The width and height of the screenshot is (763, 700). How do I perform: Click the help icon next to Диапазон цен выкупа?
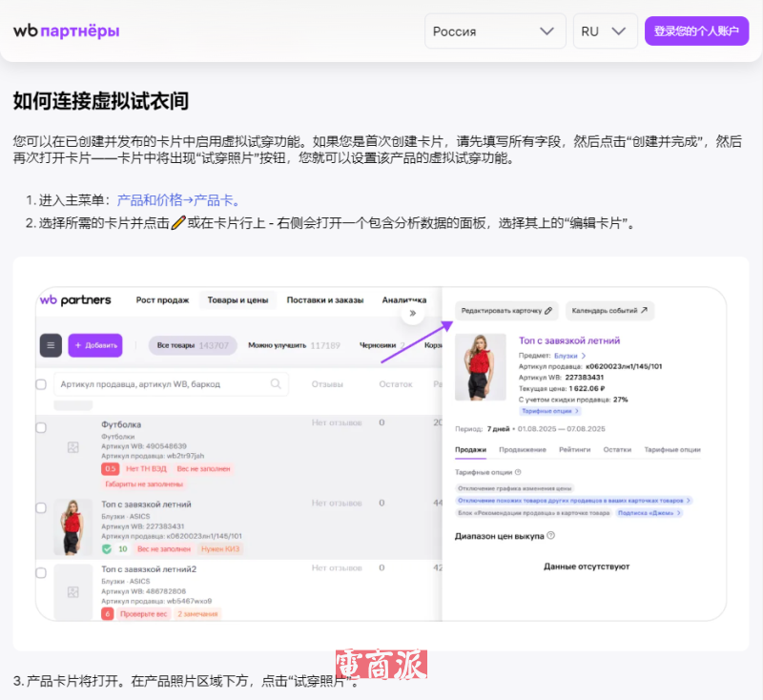(551, 535)
